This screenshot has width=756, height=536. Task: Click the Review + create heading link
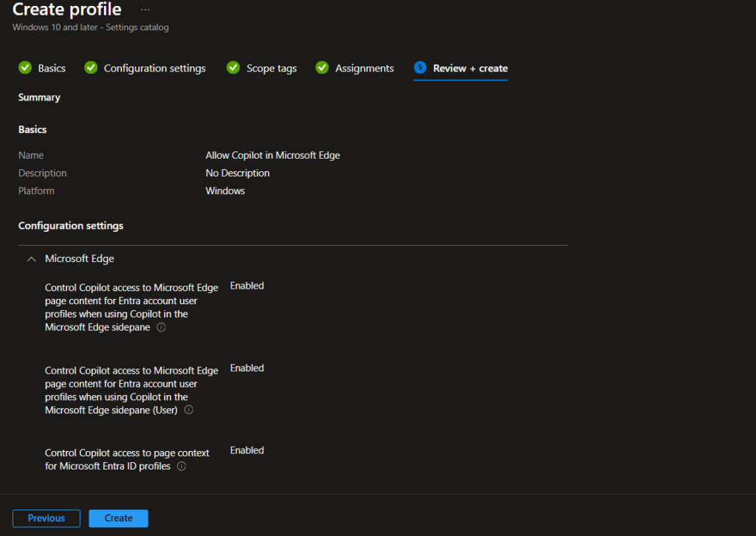click(470, 67)
